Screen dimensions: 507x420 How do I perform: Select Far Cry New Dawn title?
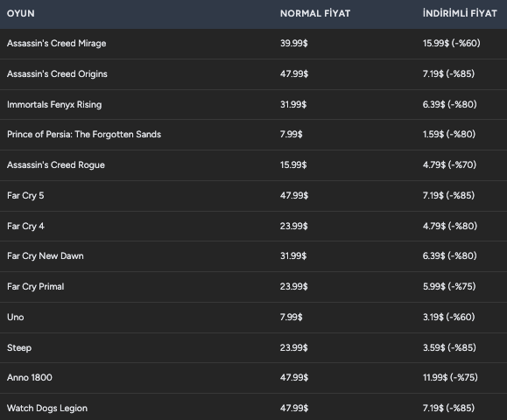(46, 256)
